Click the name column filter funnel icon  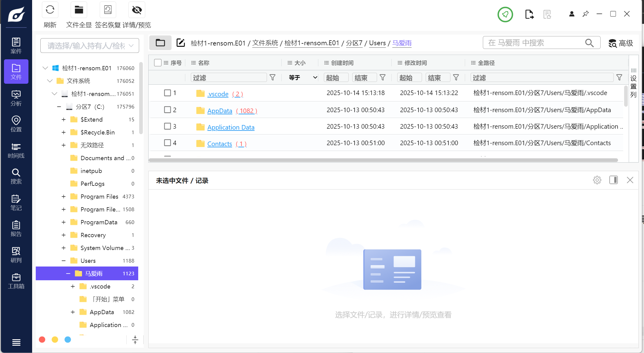coord(272,78)
